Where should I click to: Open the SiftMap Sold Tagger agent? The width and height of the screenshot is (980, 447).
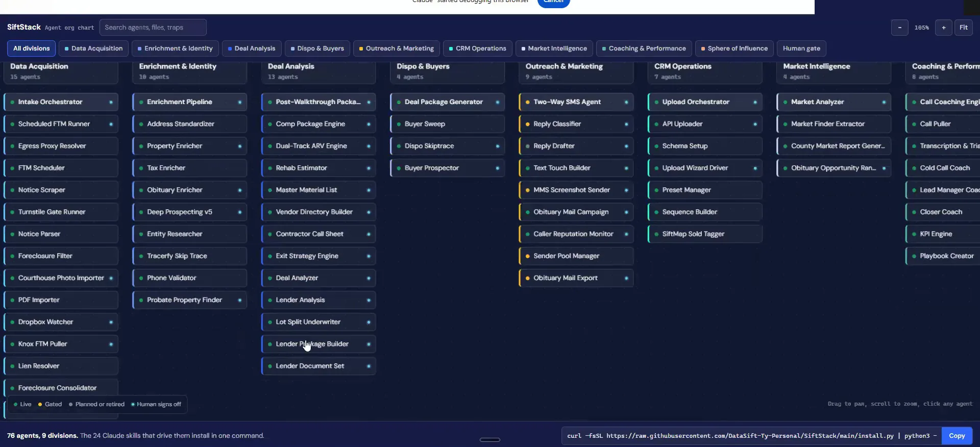705,234
